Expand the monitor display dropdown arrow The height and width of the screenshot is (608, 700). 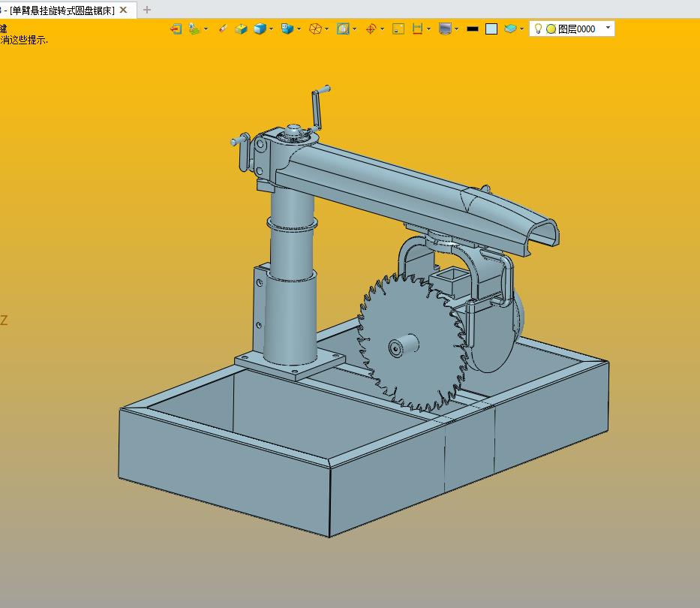456,29
